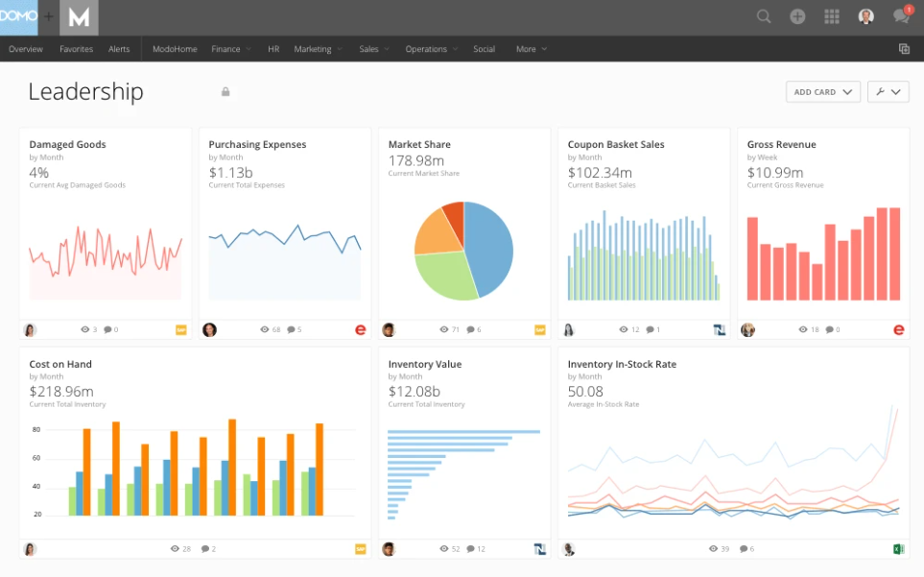924x577 pixels.
Task: Open the apps grid icon
Action: coord(832,16)
